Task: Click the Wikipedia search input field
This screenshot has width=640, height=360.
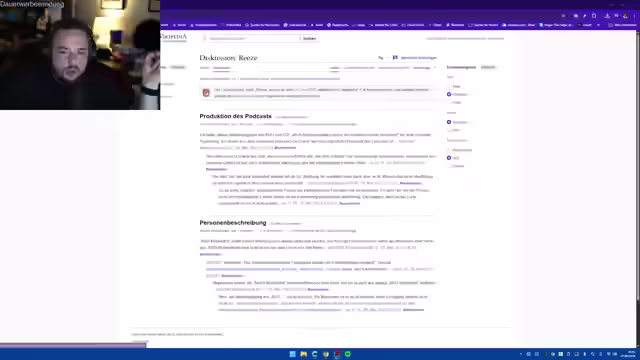Action: pyautogui.click(x=253, y=38)
